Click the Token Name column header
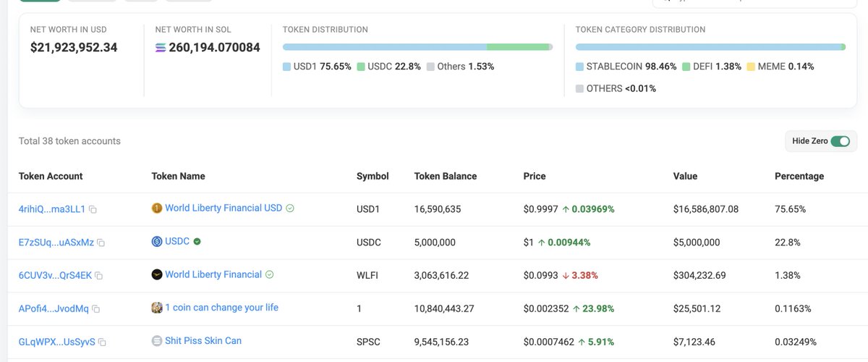This screenshot has width=868, height=362. 179,176
